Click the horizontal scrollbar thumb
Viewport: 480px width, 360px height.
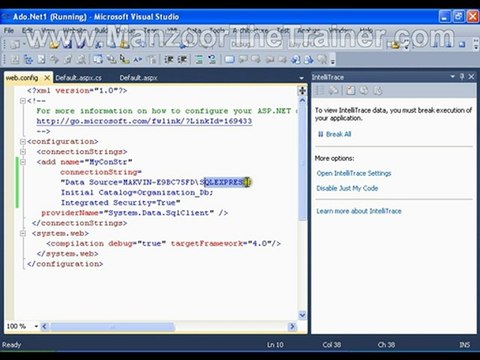[112, 326]
